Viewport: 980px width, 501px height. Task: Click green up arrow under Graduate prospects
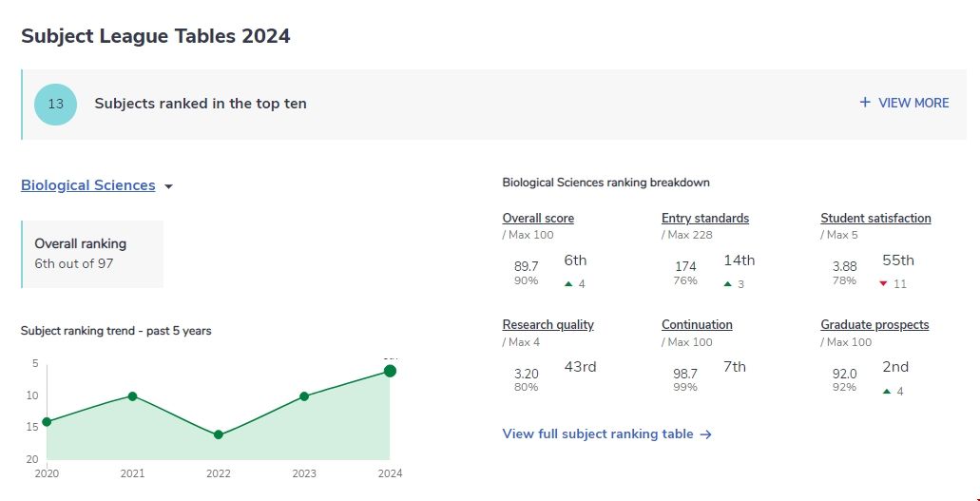(x=886, y=391)
